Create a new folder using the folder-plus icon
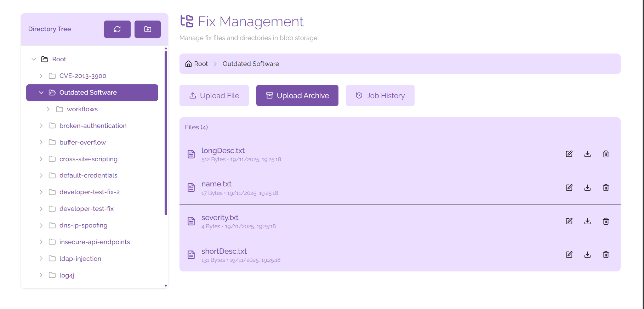 [x=148, y=29]
